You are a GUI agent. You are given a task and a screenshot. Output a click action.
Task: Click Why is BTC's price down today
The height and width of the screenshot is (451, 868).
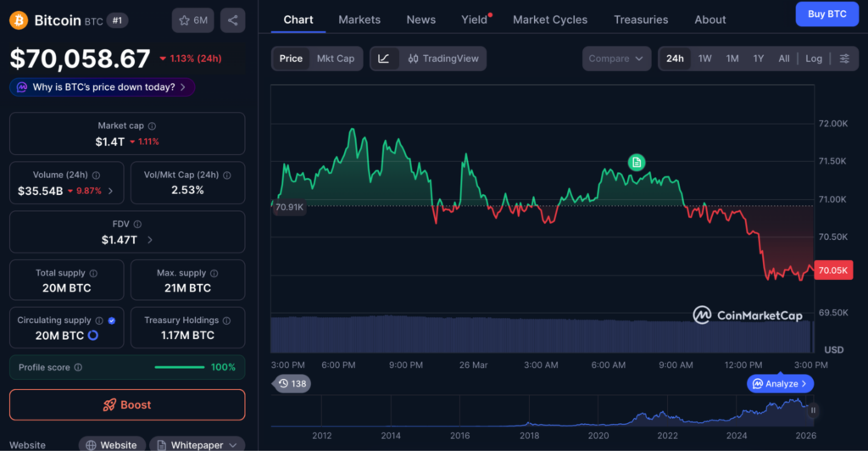[x=103, y=87]
